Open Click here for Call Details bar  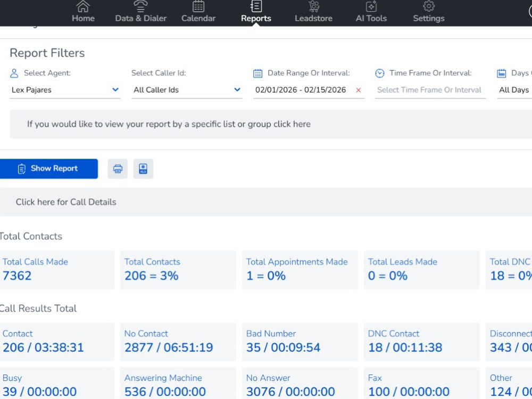pos(266,202)
